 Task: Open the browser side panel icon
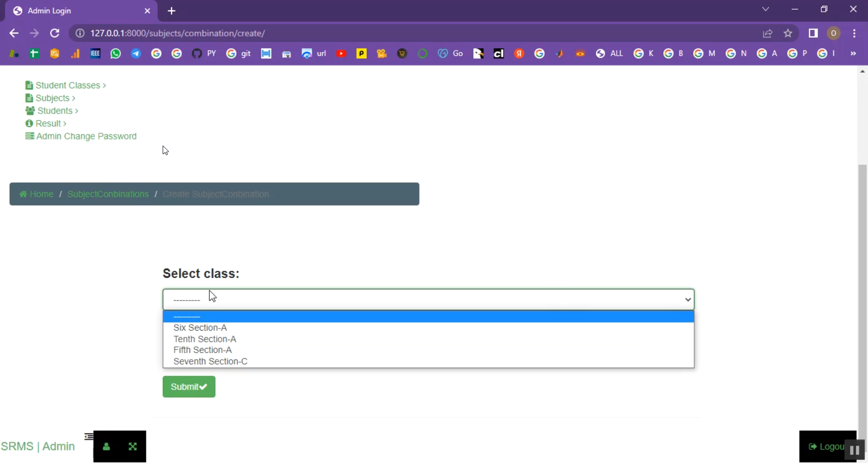(x=813, y=33)
